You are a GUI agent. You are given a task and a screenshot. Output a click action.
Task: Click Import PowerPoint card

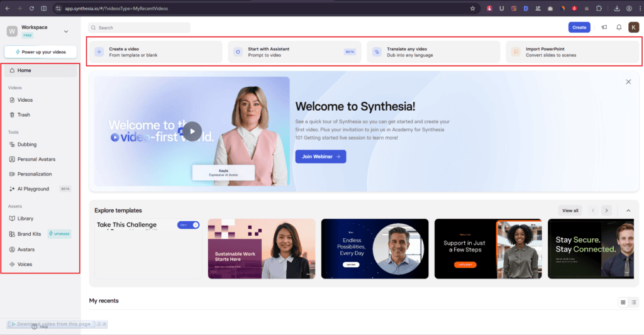click(x=572, y=52)
